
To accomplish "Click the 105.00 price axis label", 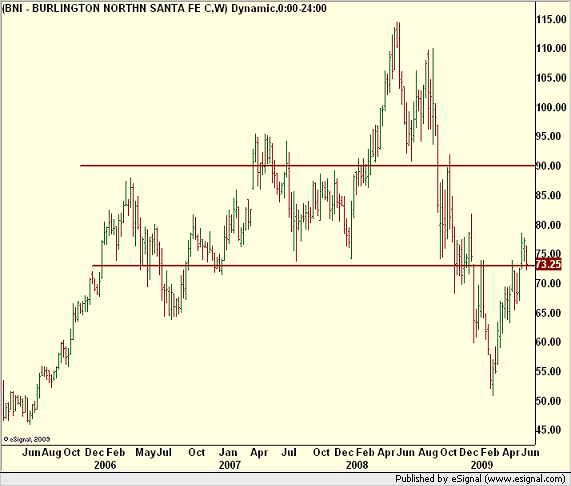I will coord(552,78).
